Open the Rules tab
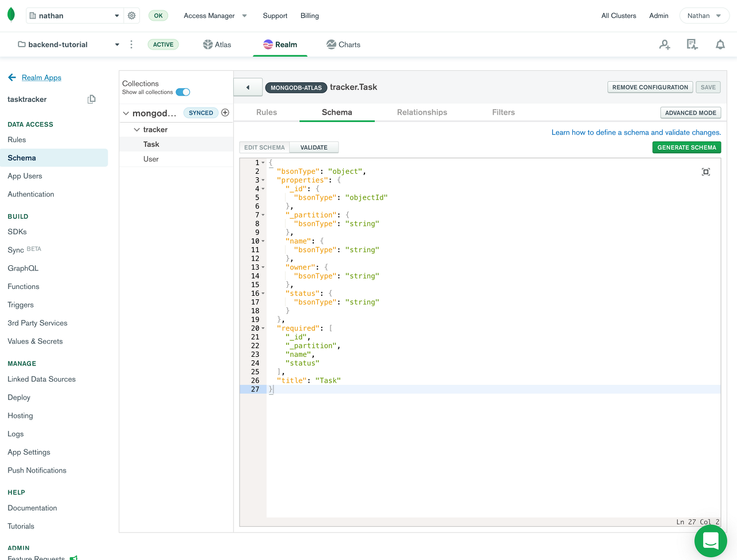Image resolution: width=737 pixels, height=560 pixels. coord(267,112)
